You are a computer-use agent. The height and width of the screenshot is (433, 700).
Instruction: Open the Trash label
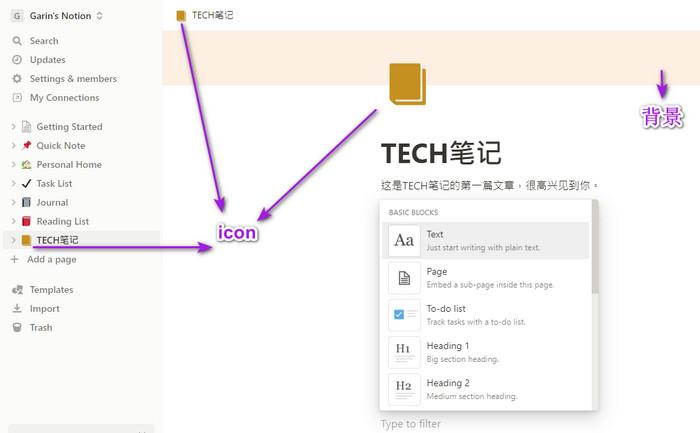(x=41, y=328)
